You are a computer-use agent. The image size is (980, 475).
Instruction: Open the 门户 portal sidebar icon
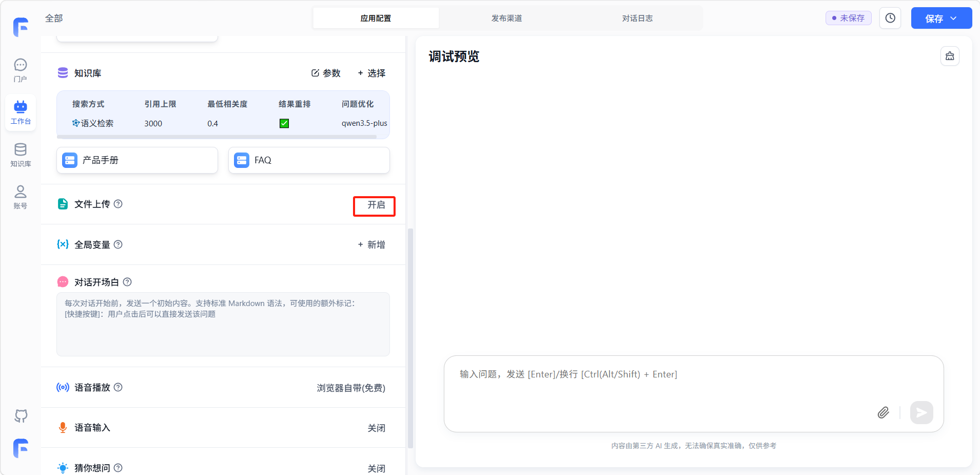click(21, 70)
